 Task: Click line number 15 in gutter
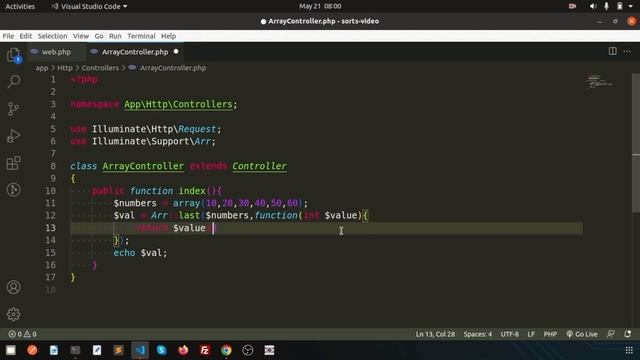tap(50, 253)
